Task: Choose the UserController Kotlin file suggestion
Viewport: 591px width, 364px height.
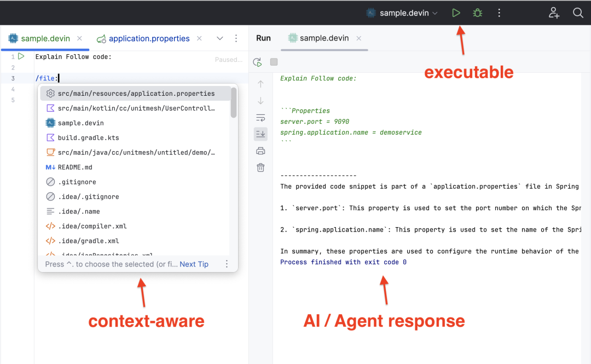Action: [x=135, y=108]
